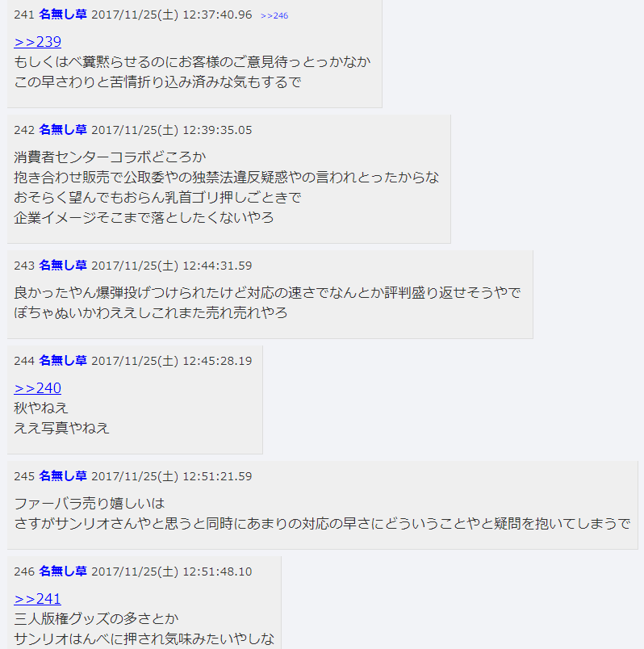Image resolution: width=644 pixels, height=649 pixels.
Task: Click poster name 名無し草 on post 242
Action: pyautogui.click(x=63, y=130)
